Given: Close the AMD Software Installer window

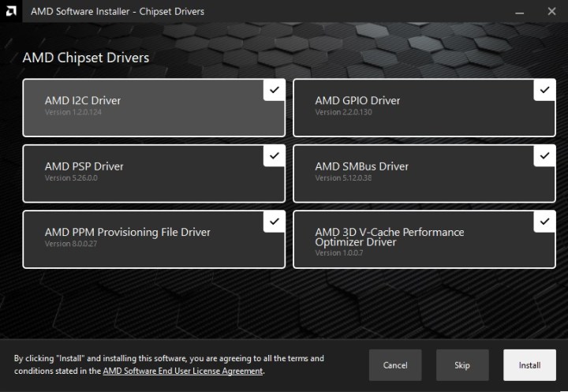Looking at the screenshot, I should click(x=551, y=12).
